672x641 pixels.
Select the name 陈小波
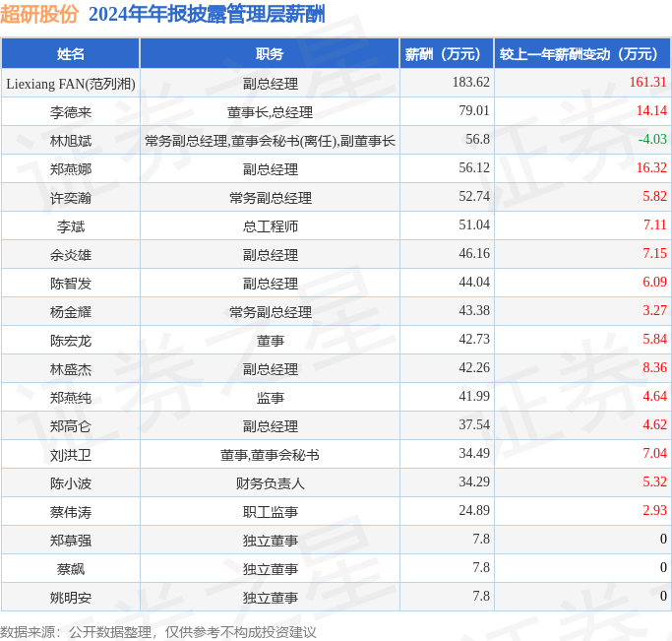click(x=71, y=483)
